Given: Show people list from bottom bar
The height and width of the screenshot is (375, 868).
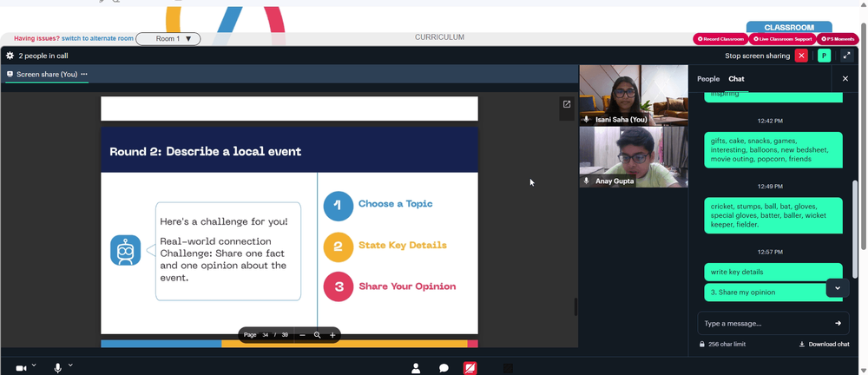Looking at the screenshot, I should coord(416,368).
